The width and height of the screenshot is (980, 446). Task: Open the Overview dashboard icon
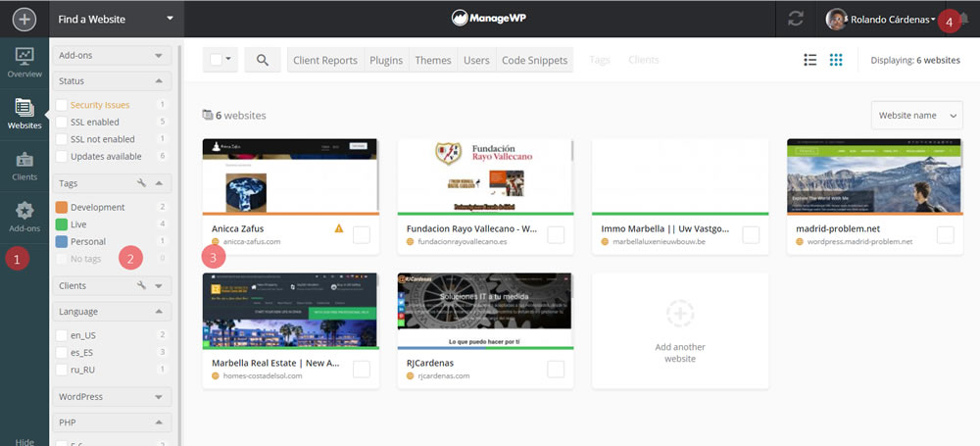[x=24, y=63]
